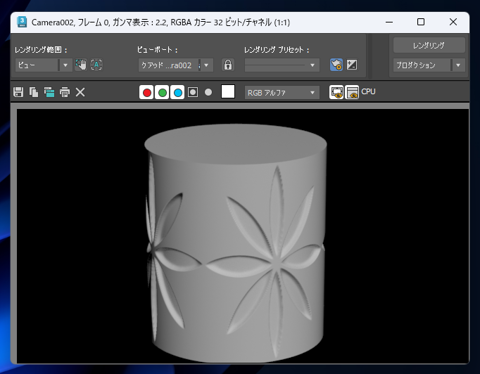Toggle the red channel display
Screen dimensions: 480x374
146,92
